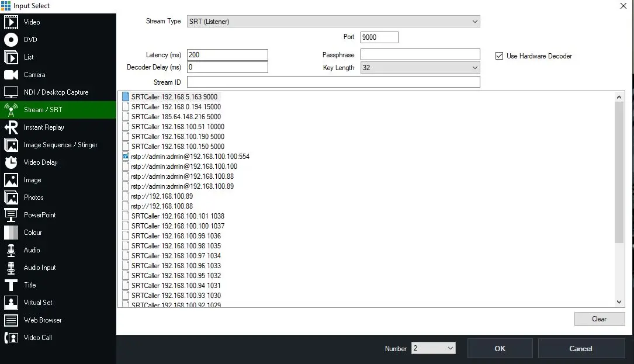Select the Video input icon
634x364 pixels.
tap(11, 22)
